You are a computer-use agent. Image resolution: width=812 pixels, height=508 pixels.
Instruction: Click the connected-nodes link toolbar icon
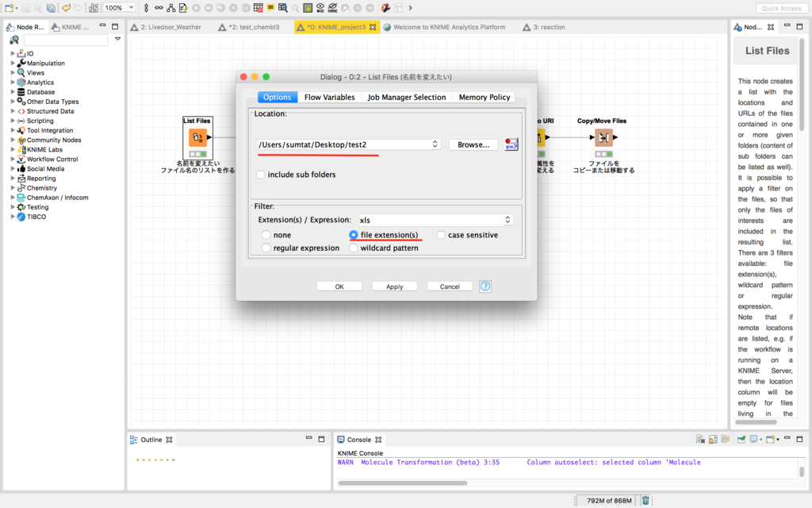click(159, 8)
